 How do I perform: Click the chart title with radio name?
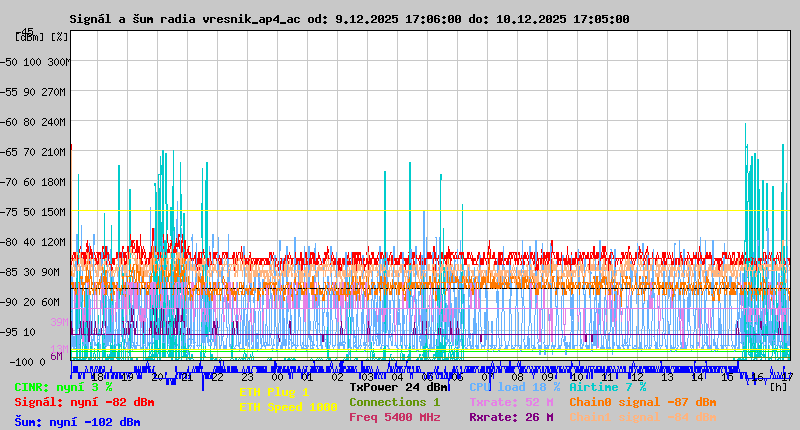(349, 19)
